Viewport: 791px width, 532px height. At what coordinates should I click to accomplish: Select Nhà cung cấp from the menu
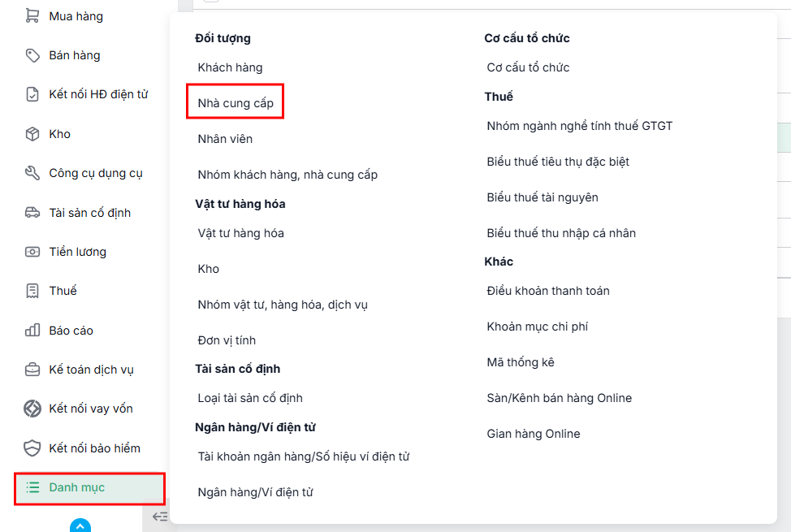tap(235, 103)
